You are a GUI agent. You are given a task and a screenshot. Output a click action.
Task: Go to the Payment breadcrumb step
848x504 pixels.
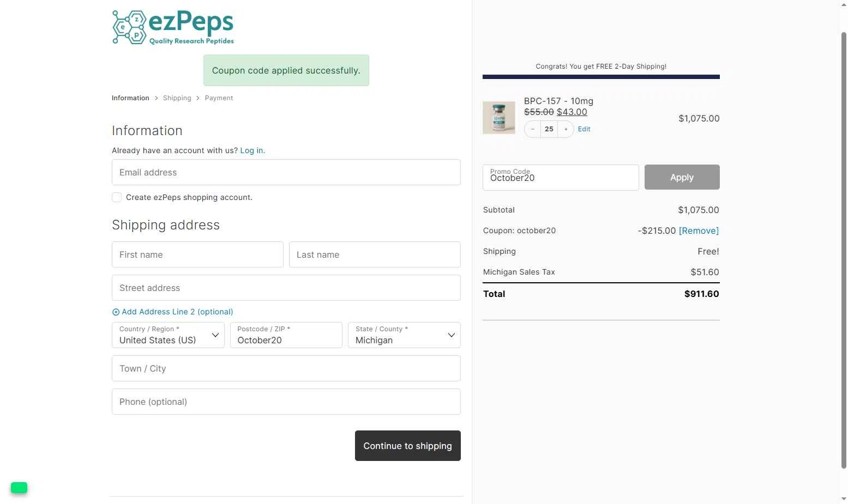point(219,98)
